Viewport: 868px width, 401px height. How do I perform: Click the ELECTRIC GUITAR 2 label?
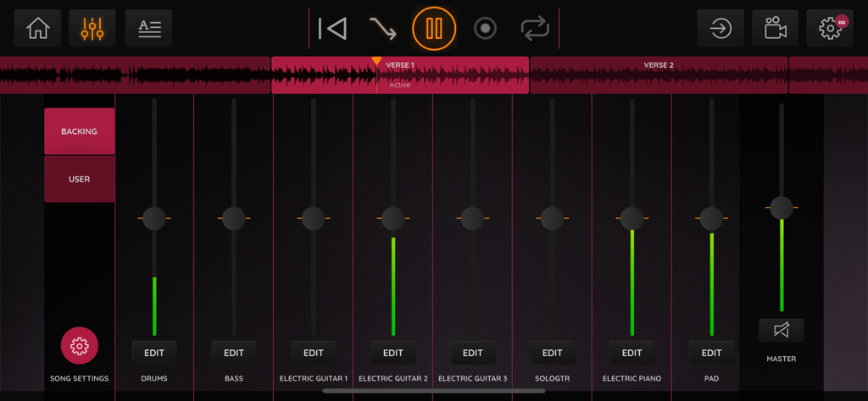pyautogui.click(x=393, y=379)
